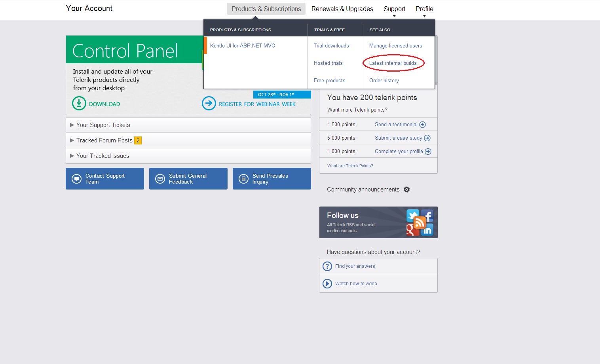This screenshot has width=600, height=364.
Task: Click the question mark icon beside Find your answers
Action: [327, 266]
